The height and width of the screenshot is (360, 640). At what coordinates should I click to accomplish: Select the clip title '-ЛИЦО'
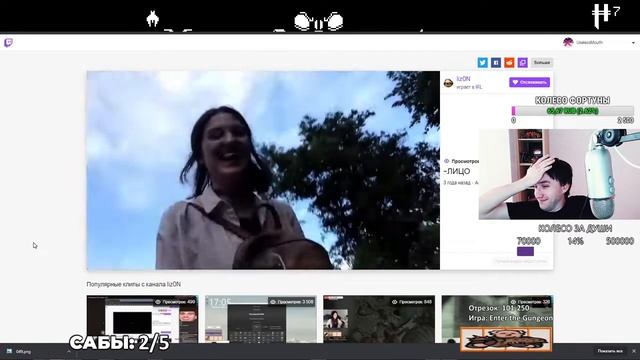tap(457, 171)
